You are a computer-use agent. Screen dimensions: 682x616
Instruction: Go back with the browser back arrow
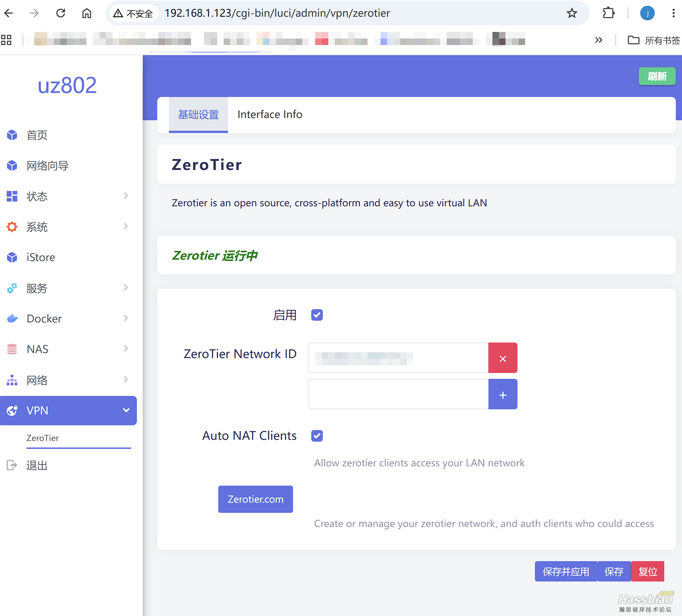coord(9,13)
